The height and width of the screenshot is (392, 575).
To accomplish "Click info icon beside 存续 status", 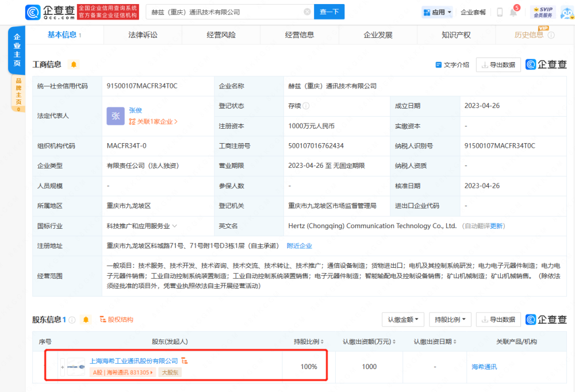I will tap(306, 106).
